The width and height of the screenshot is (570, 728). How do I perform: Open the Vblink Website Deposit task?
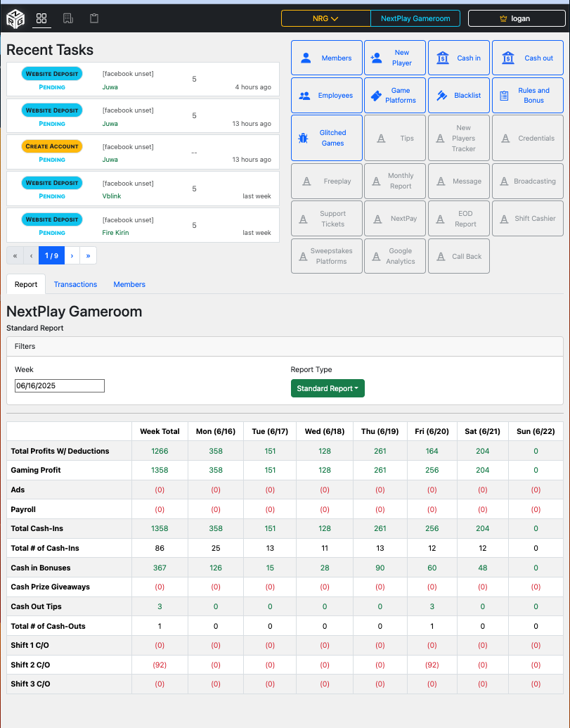[x=143, y=189]
